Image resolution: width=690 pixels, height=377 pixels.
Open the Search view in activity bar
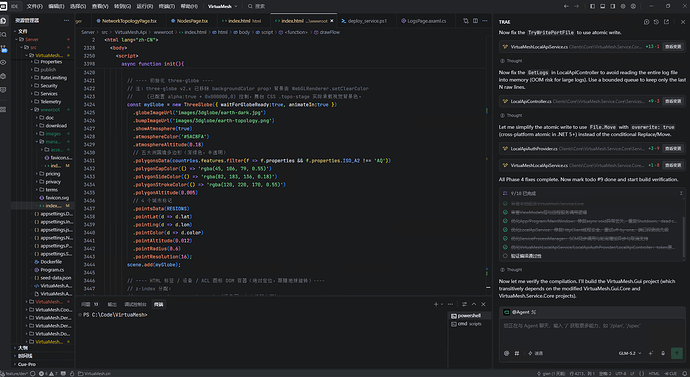click(x=4, y=34)
